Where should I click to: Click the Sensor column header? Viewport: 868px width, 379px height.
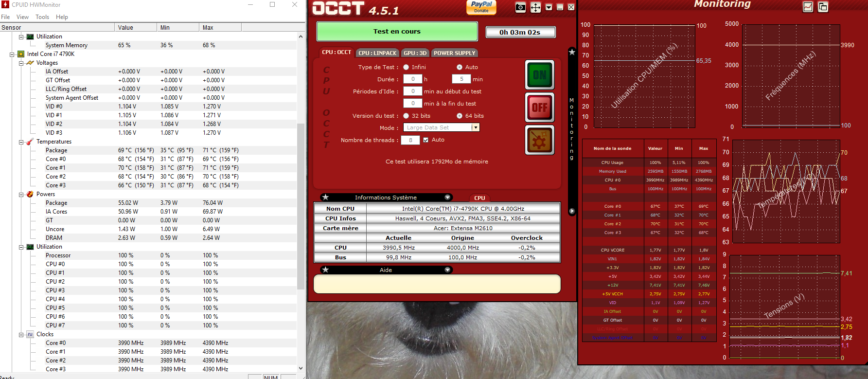pos(57,27)
